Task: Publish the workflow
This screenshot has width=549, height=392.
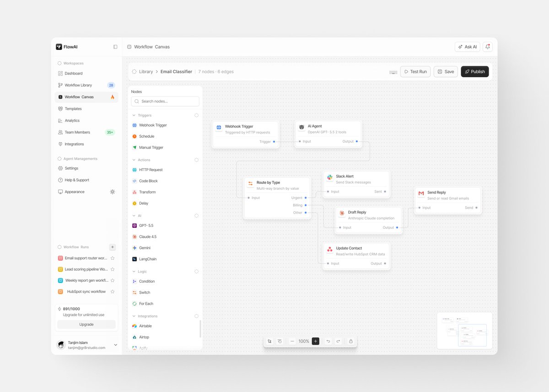Action: coord(475,72)
